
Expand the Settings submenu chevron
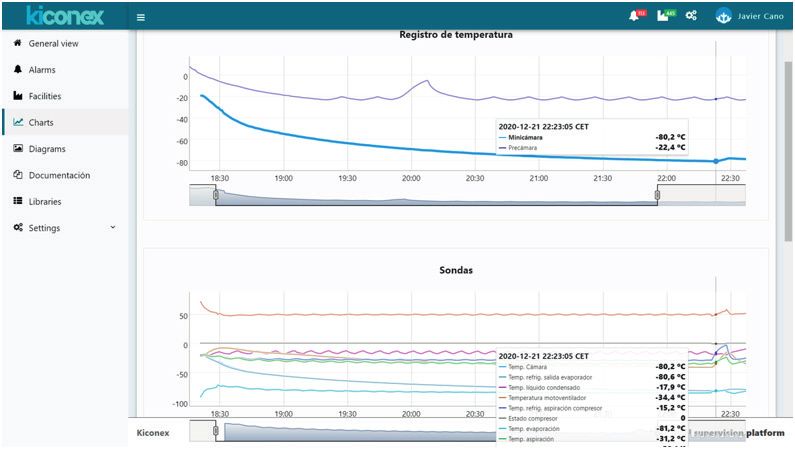coord(112,228)
